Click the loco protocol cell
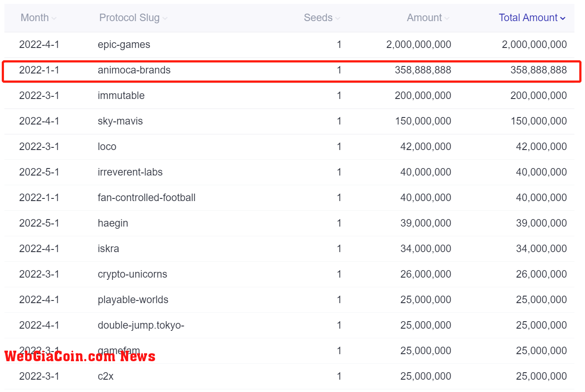 click(107, 147)
